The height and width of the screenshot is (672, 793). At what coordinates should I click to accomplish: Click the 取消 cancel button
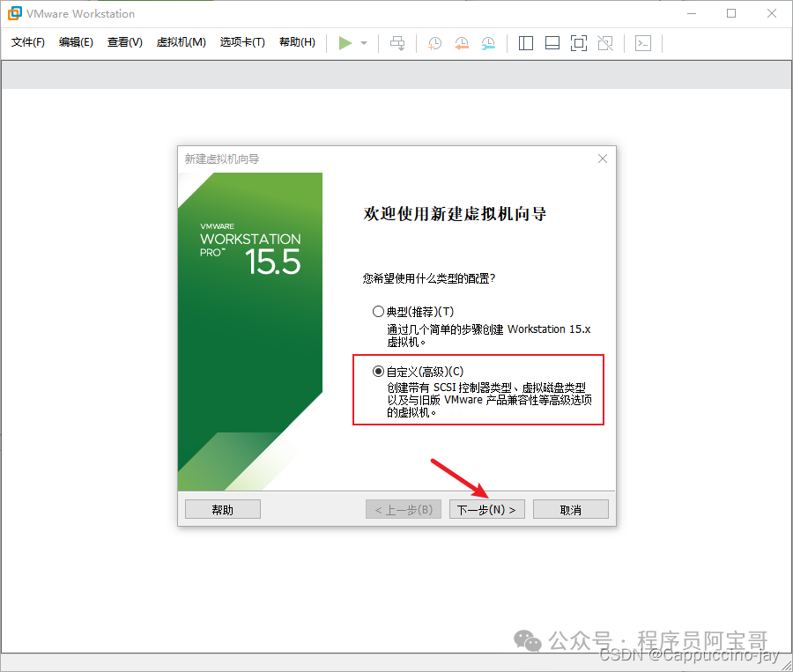(571, 509)
